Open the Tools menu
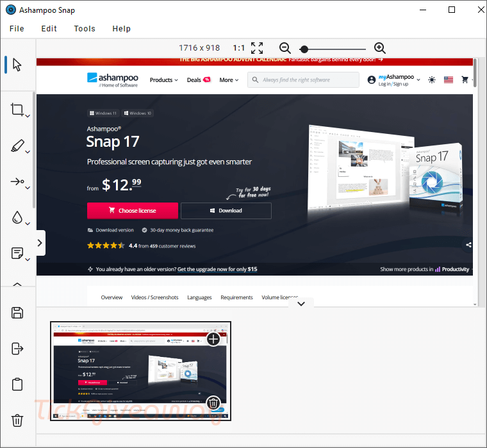487x448 pixels. coord(85,29)
